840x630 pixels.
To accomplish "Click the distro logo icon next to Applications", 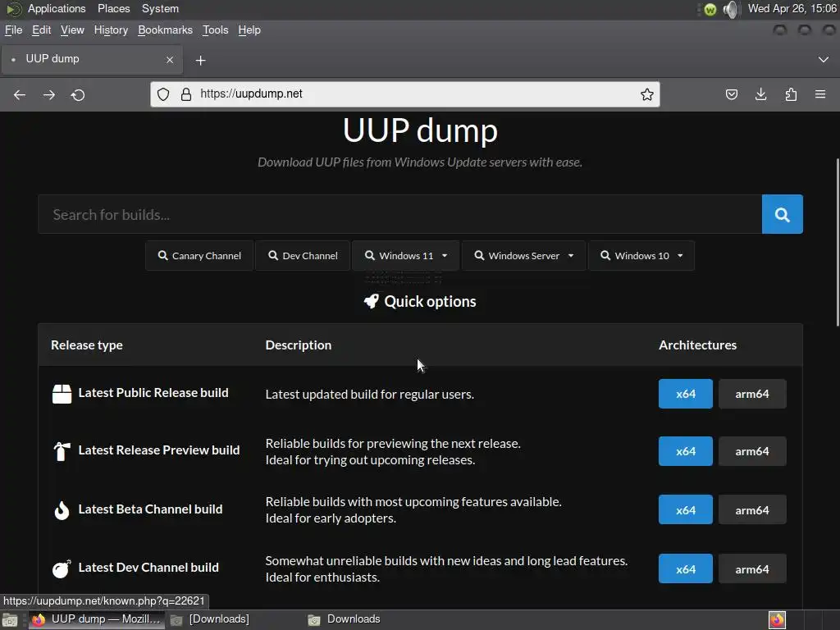I will pos(13,9).
